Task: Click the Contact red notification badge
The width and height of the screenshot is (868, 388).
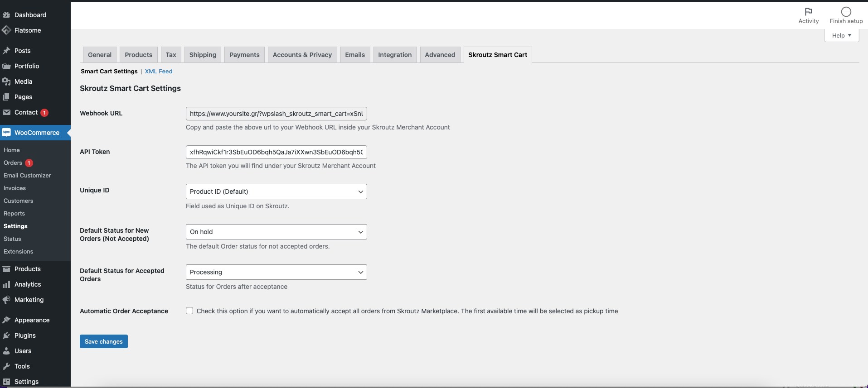Action: coord(44,113)
